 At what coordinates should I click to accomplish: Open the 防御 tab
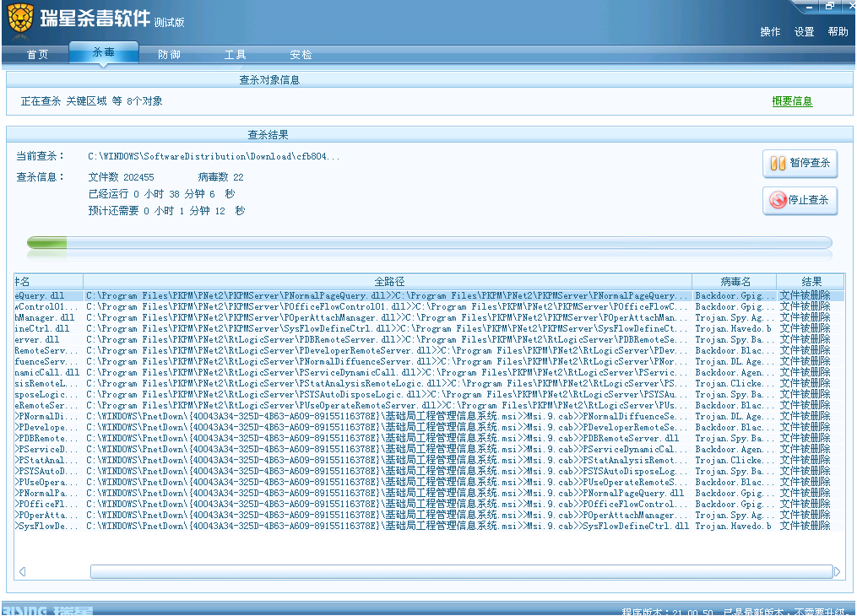pyautogui.click(x=169, y=55)
